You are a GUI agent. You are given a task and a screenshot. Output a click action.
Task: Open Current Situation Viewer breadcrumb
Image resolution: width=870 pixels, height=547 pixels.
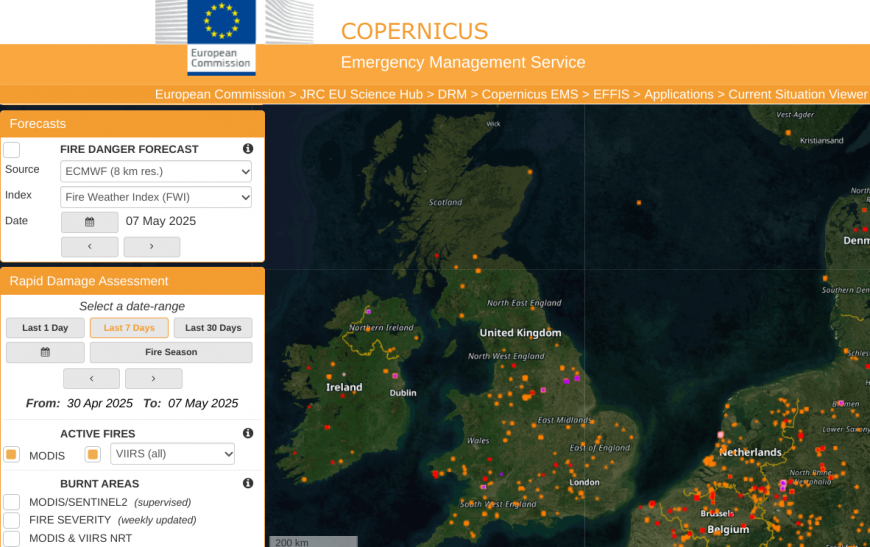pyautogui.click(x=798, y=94)
